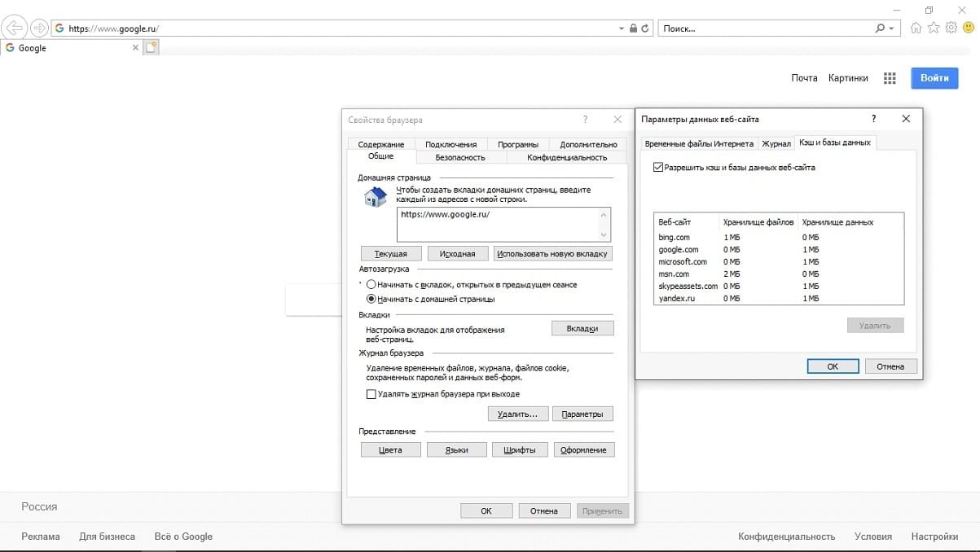Open the Google apps grid
Screen dimensions: 980x552
point(890,78)
